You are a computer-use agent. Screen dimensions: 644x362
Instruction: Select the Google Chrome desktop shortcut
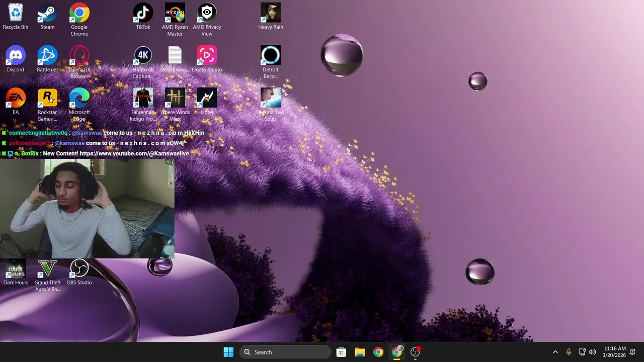(79, 20)
